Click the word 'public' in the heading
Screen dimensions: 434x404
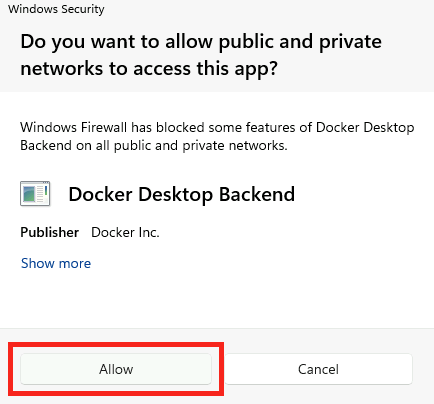[x=246, y=42]
